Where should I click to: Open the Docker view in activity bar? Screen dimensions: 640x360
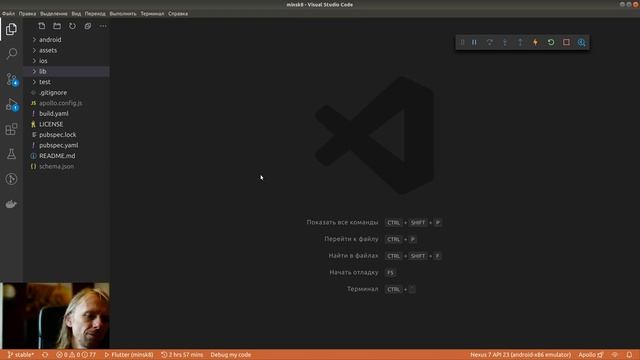pos(11,204)
